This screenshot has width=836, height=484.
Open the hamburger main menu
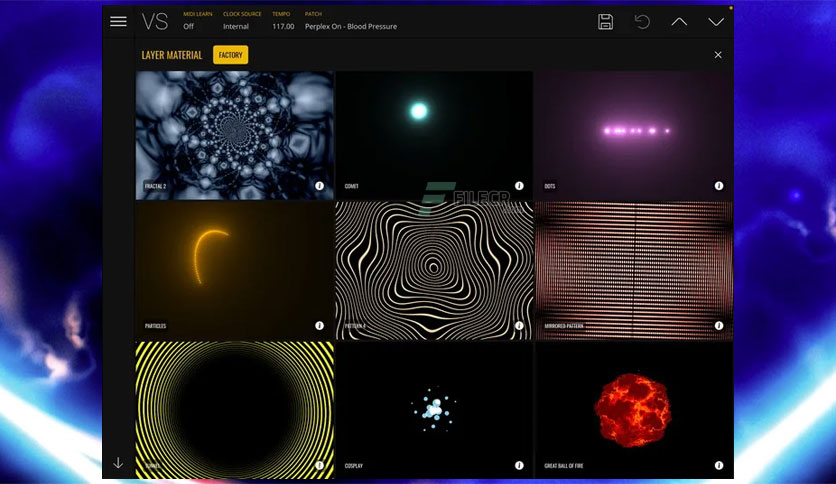118,21
